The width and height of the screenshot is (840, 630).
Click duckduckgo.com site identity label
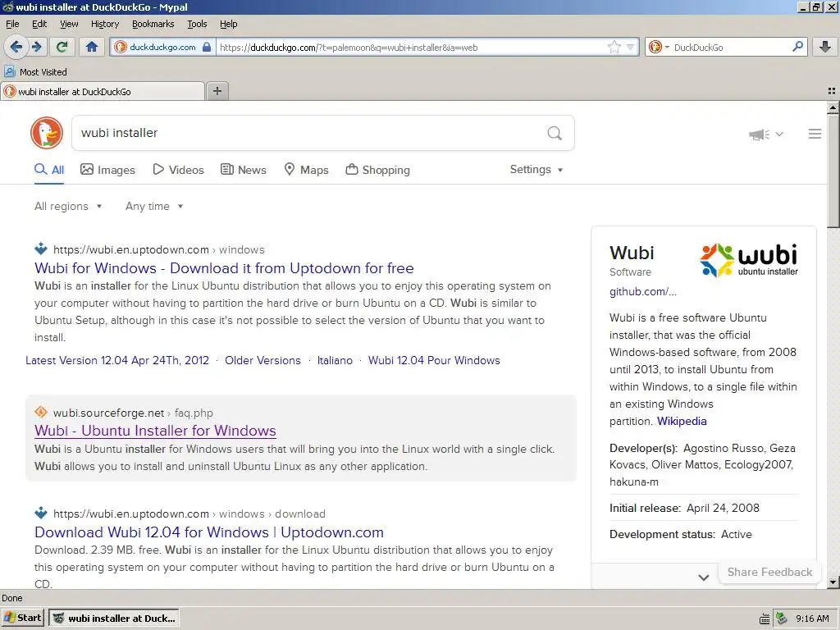(162, 47)
